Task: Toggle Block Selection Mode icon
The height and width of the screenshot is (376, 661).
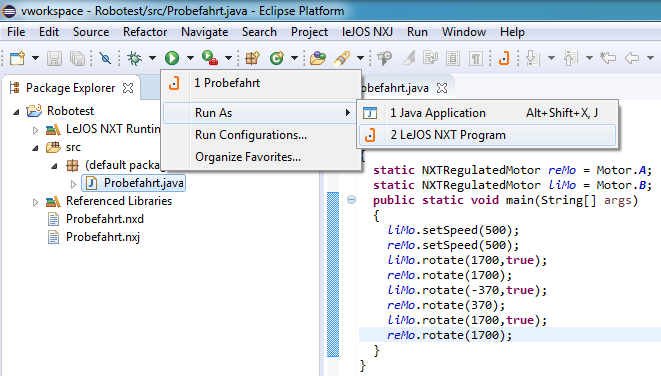Action: (453, 58)
